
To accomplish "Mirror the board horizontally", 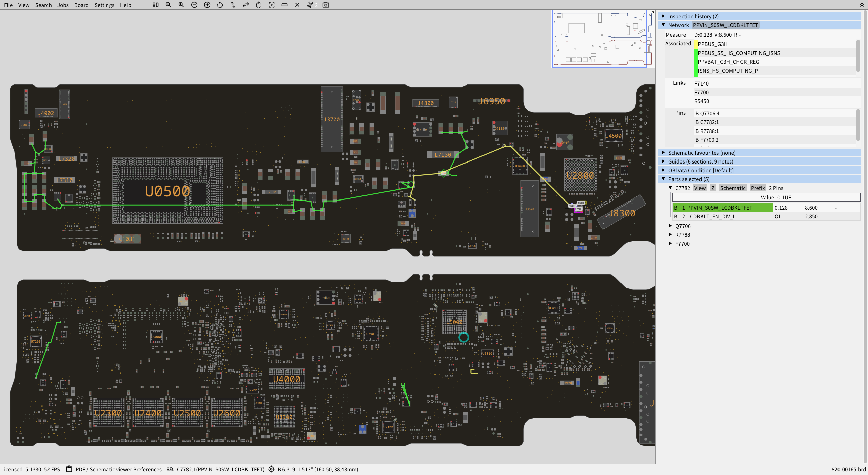I will point(245,5).
